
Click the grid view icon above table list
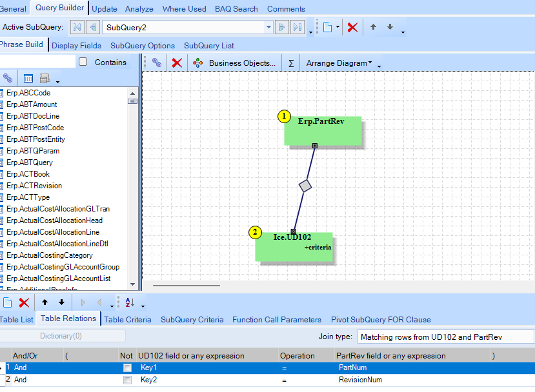point(28,79)
